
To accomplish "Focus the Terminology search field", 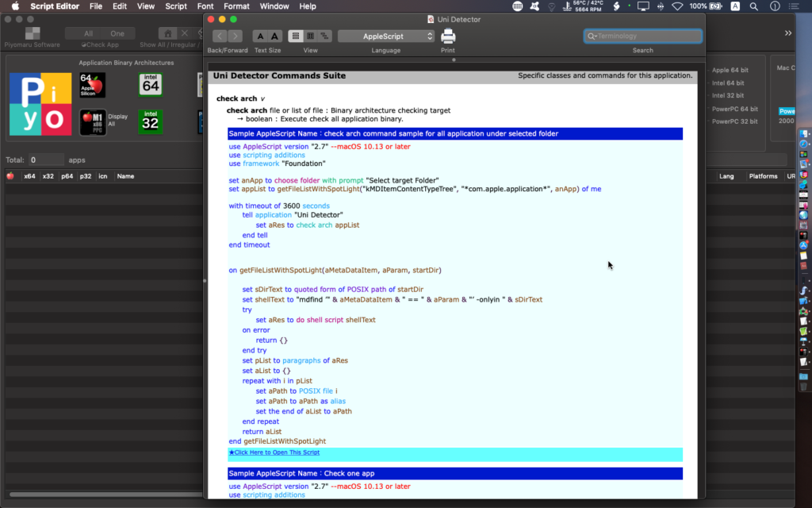I will click(x=642, y=36).
